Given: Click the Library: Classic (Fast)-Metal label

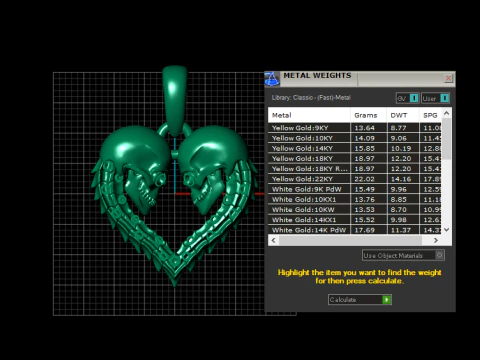Looking at the screenshot, I should click(x=311, y=98).
